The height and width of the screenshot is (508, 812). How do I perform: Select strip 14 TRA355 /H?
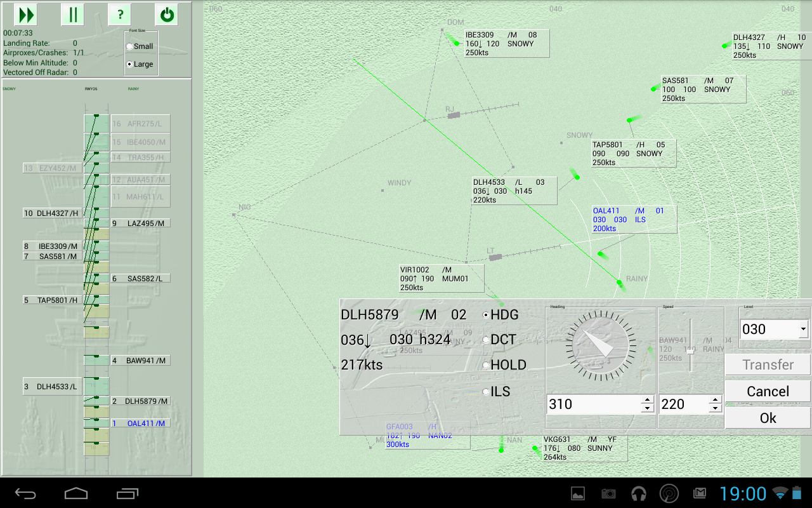[x=140, y=157]
